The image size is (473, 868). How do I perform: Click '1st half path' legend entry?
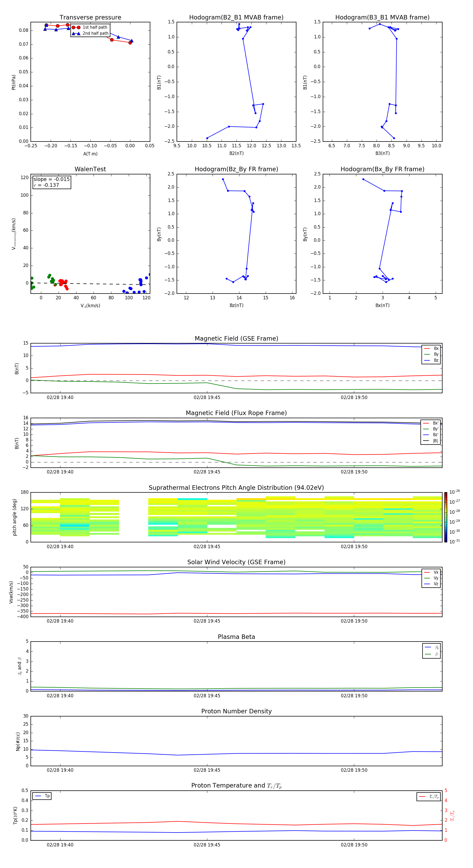coord(90,27)
